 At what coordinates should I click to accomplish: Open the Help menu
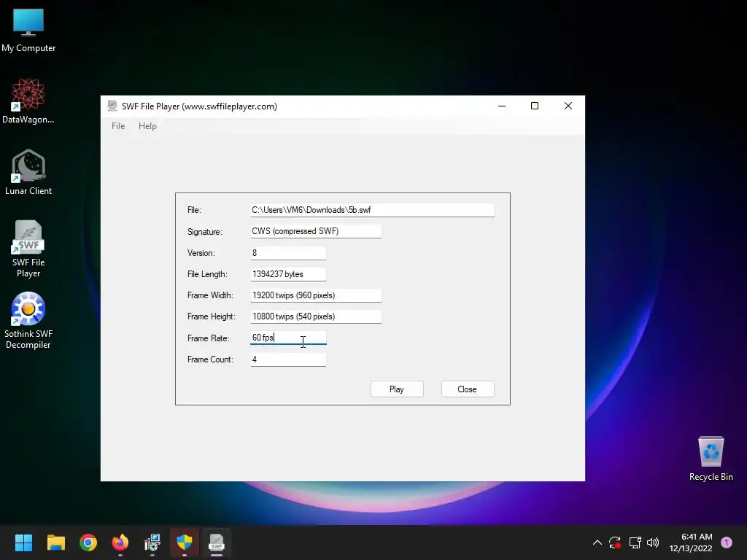point(147,126)
